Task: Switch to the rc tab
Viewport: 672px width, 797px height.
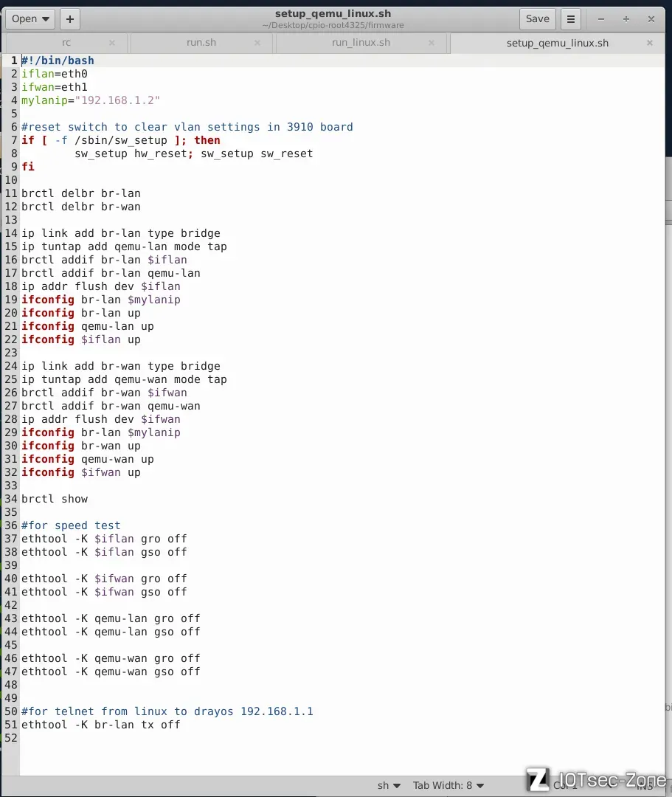Action: pos(66,43)
